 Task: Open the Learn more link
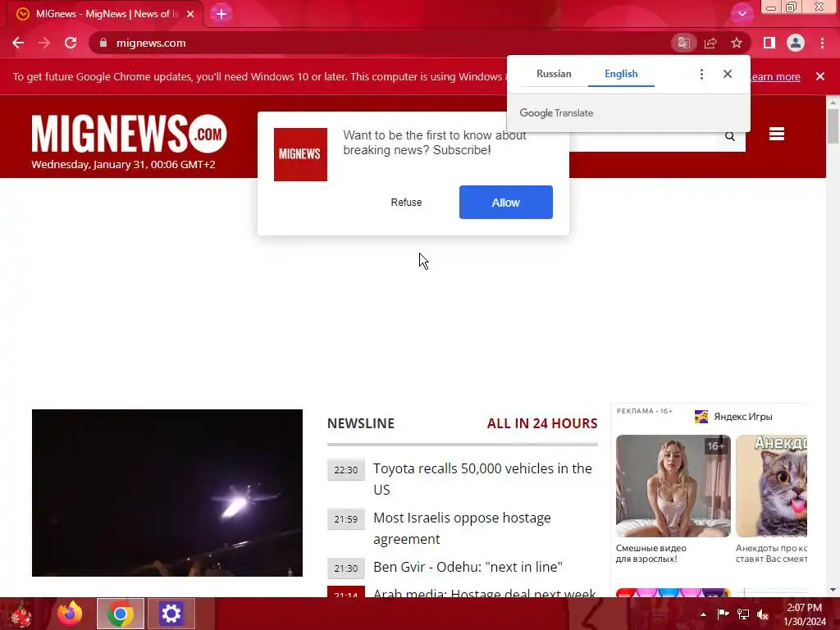point(775,76)
